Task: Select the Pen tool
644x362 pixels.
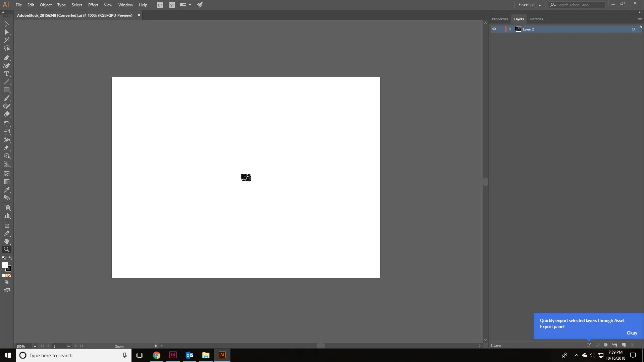Action: point(6,58)
